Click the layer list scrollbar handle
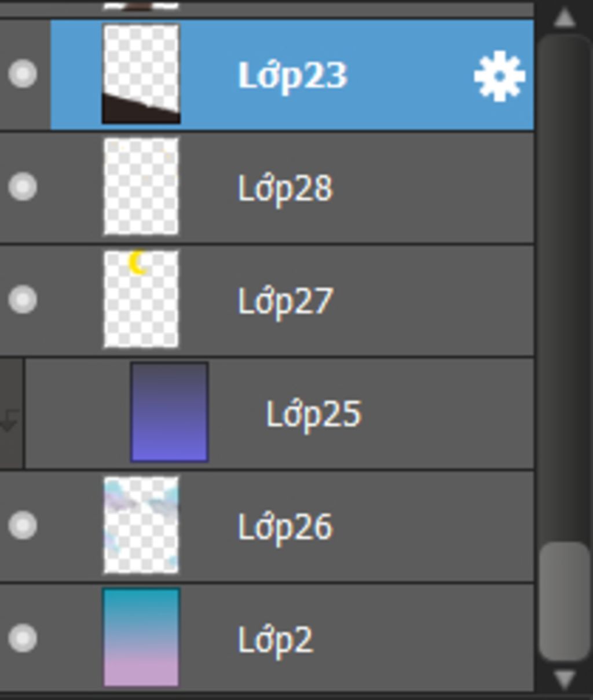The width and height of the screenshot is (593, 700). 564,601
